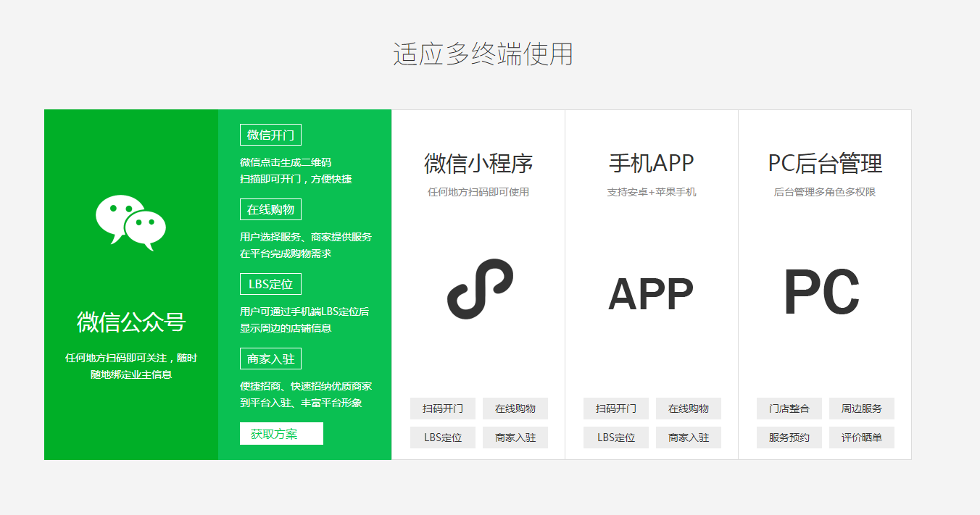
Task: Click subtitle 任何地方扫码即可使用
Action: pos(478,193)
